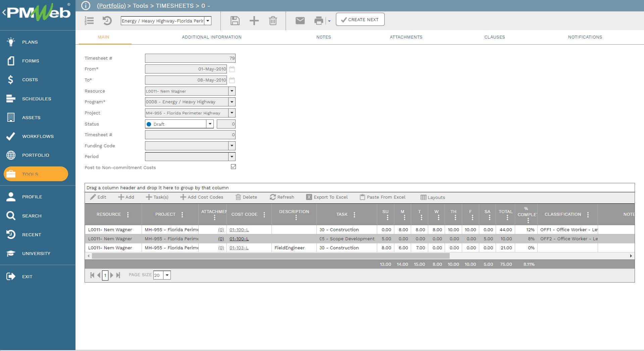Go to first grid page

[x=92, y=275]
